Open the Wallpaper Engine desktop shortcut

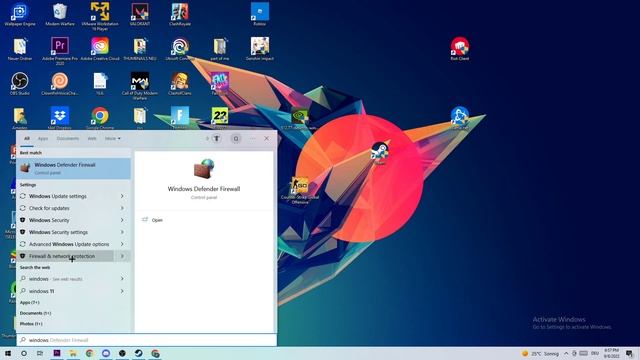click(20, 15)
